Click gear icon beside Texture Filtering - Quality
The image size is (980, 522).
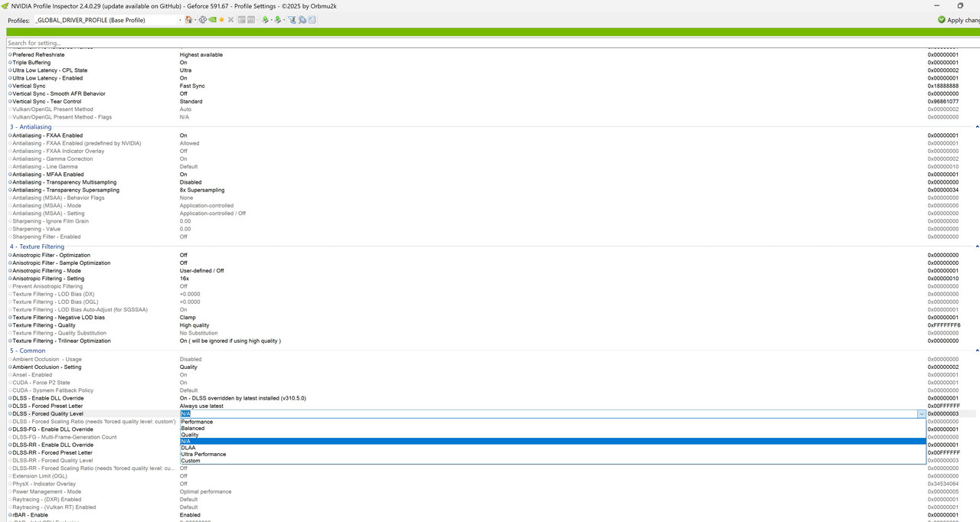pos(10,325)
